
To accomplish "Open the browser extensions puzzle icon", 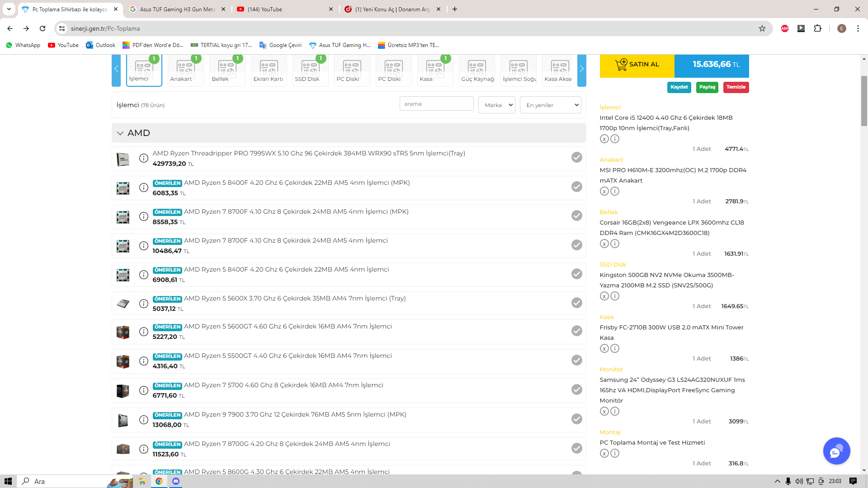I will point(817,28).
